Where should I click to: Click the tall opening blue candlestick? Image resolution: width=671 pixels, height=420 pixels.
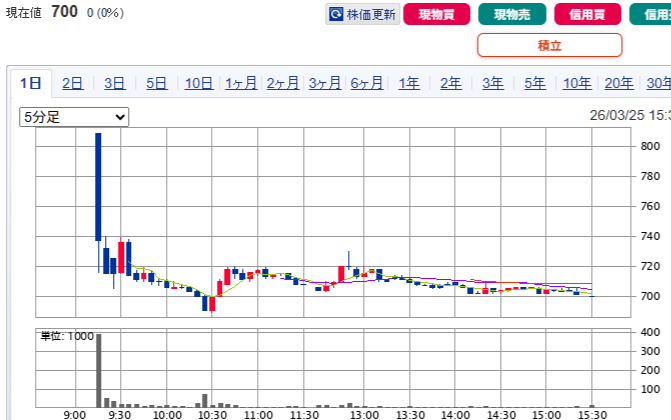(x=98, y=186)
